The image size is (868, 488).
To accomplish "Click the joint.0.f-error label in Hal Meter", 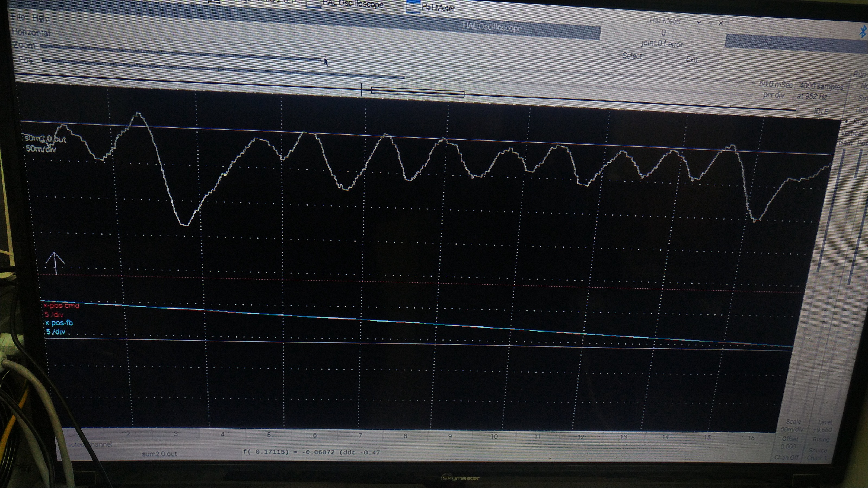I will pyautogui.click(x=662, y=43).
